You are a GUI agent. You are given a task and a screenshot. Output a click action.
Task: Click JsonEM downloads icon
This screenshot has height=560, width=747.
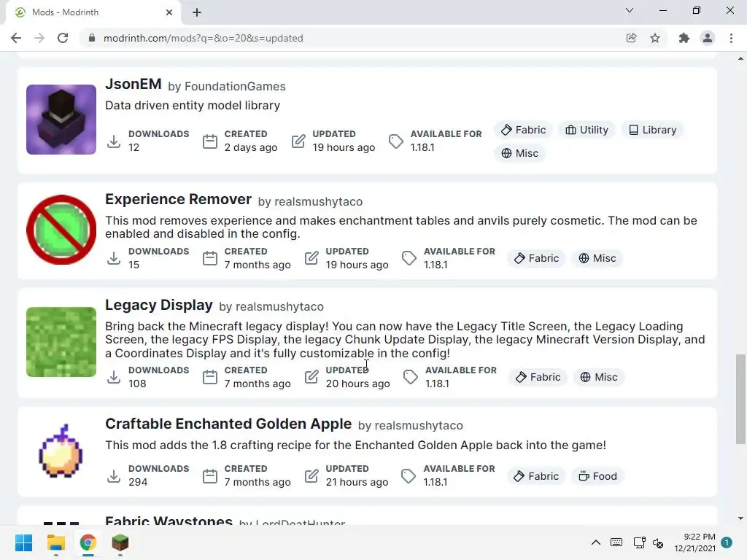pos(114,141)
